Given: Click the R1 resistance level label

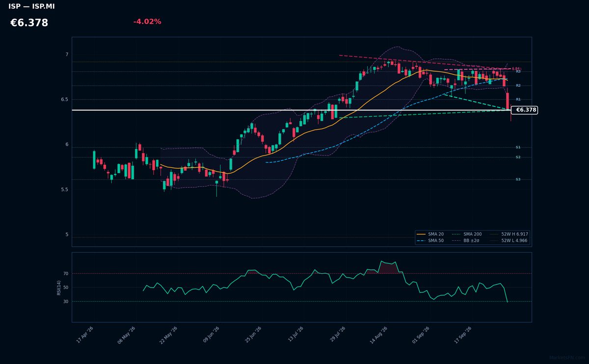Looking at the screenshot, I should [x=518, y=99].
